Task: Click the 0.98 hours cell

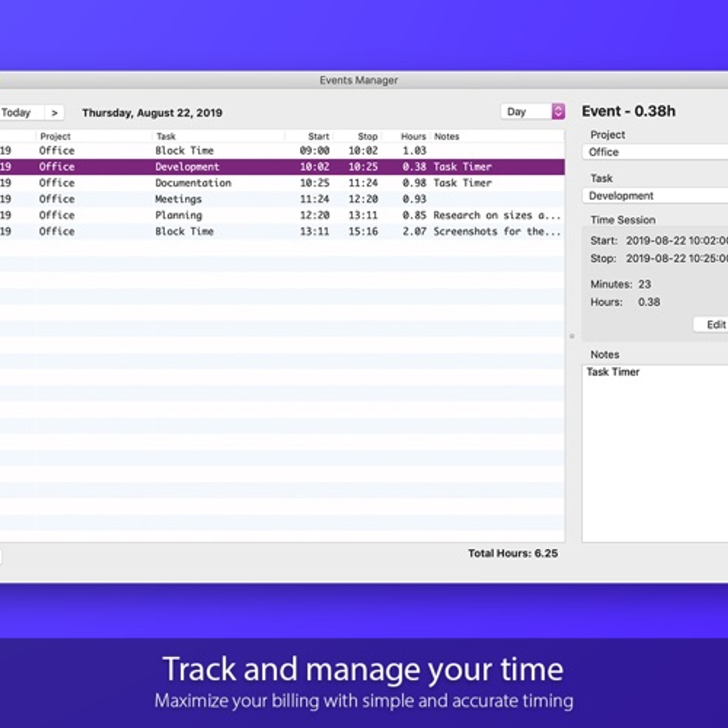Action: click(414, 183)
